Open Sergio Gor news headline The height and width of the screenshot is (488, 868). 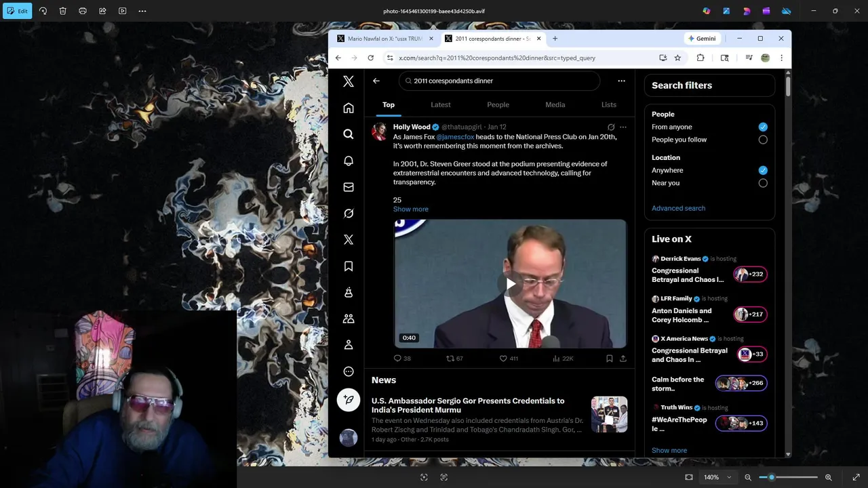468,405
